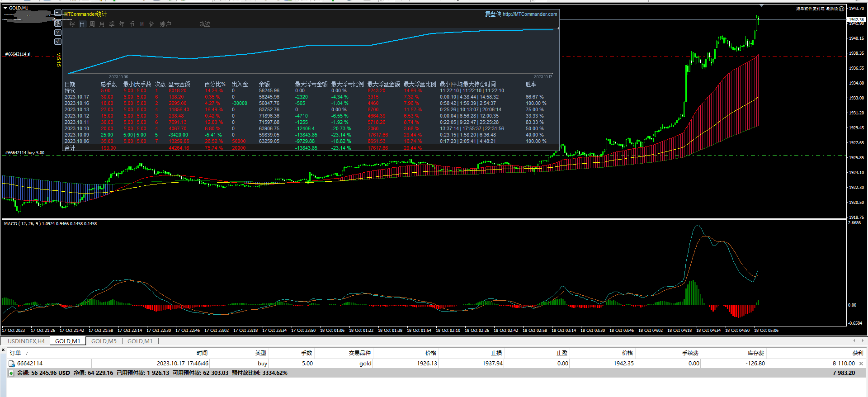This screenshot has width=868, height=397.
Task: Toggle the 轨迹 trajectory view
Action: [205, 24]
